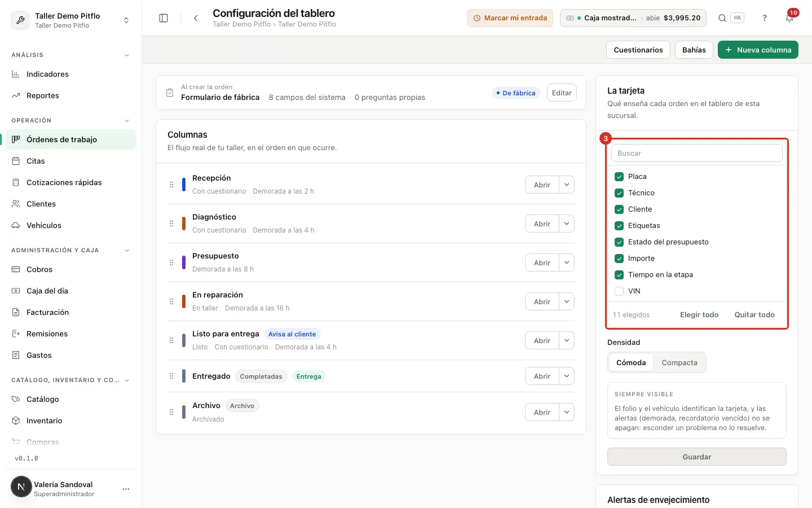Viewport: 812px width, 508px height.
Task: Click the Buscar field in La tarjeta
Action: 697,153
